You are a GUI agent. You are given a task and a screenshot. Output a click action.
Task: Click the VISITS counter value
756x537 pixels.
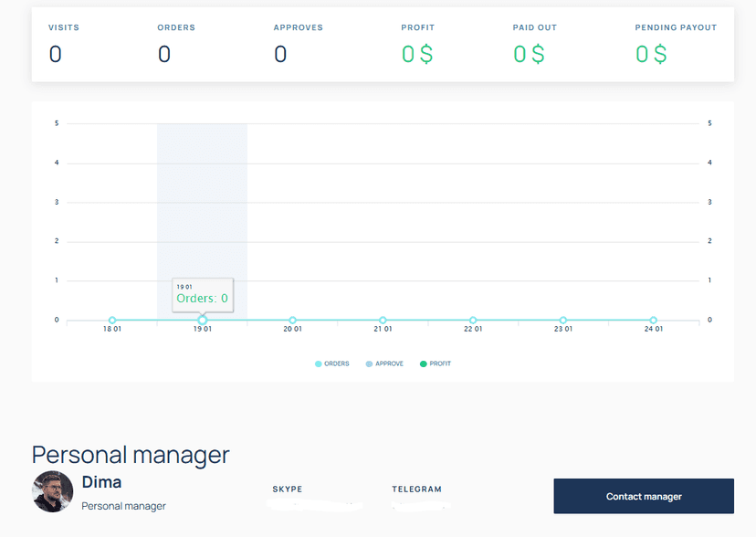pyautogui.click(x=56, y=54)
